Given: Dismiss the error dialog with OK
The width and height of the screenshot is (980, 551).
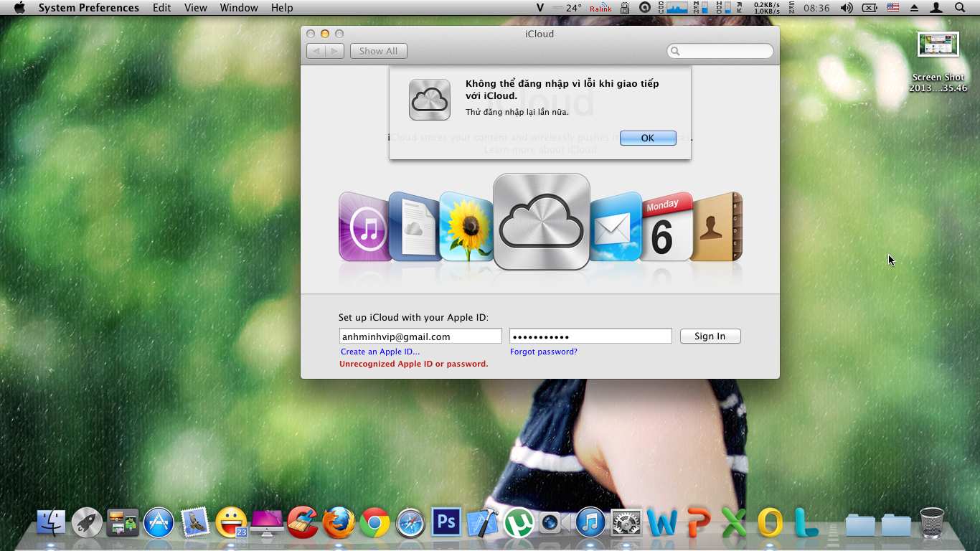Looking at the screenshot, I should (x=648, y=138).
